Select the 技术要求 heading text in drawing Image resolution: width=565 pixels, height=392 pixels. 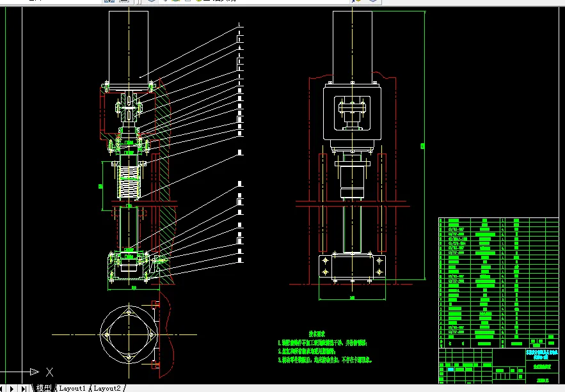pyautogui.click(x=317, y=334)
